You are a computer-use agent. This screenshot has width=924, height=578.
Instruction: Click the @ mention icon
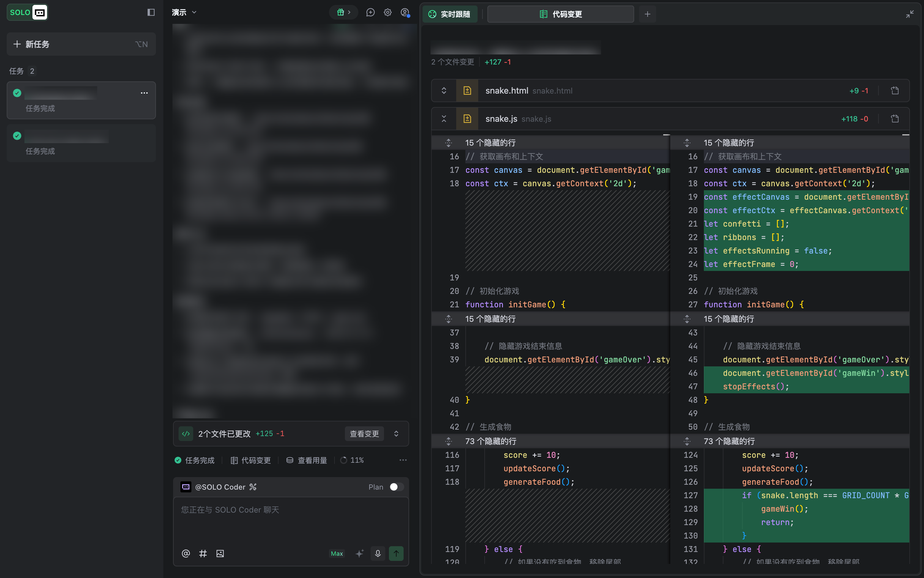click(186, 553)
